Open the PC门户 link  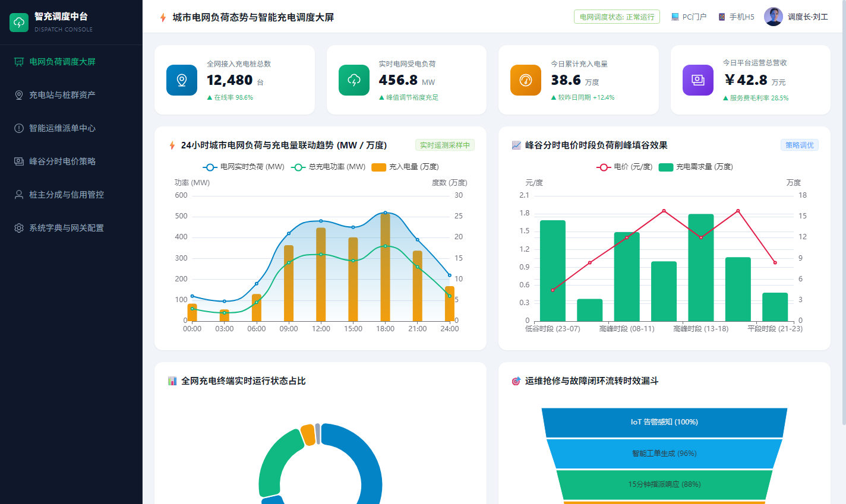tap(689, 17)
